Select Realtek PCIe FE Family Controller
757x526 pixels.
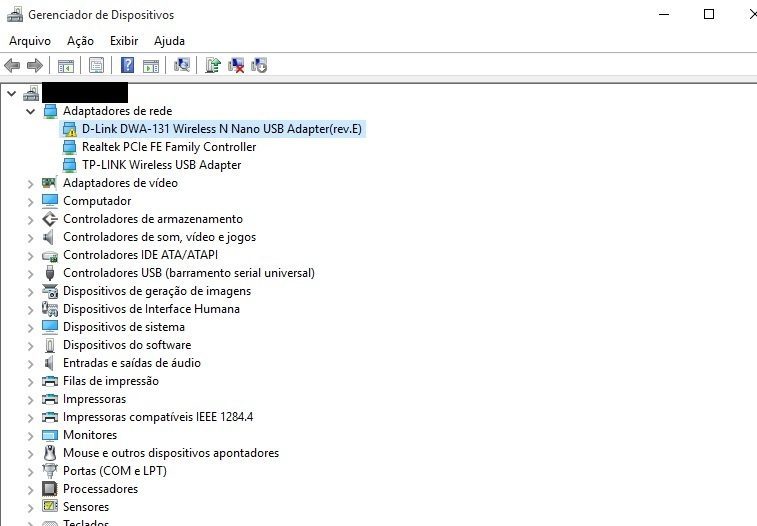click(169, 147)
